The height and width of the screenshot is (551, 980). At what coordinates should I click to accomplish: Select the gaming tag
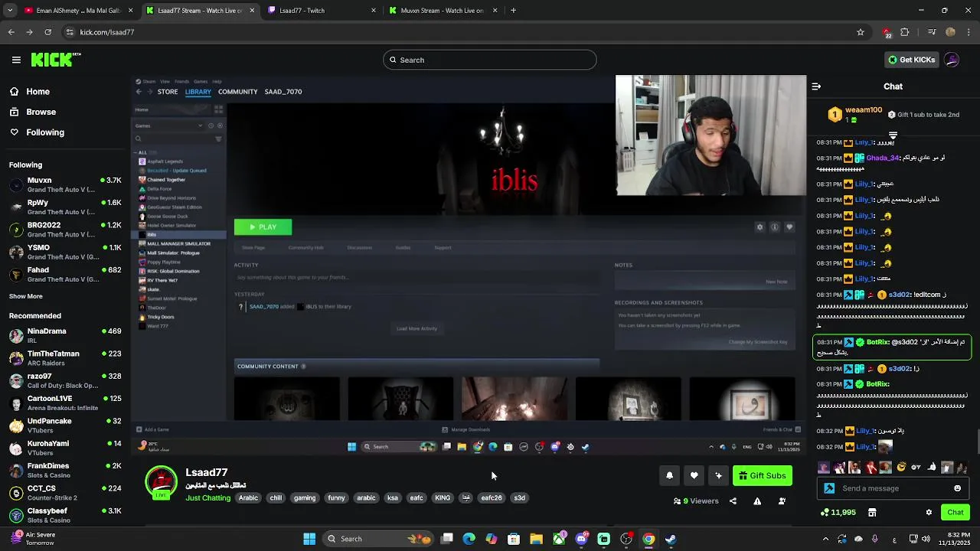click(x=305, y=498)
